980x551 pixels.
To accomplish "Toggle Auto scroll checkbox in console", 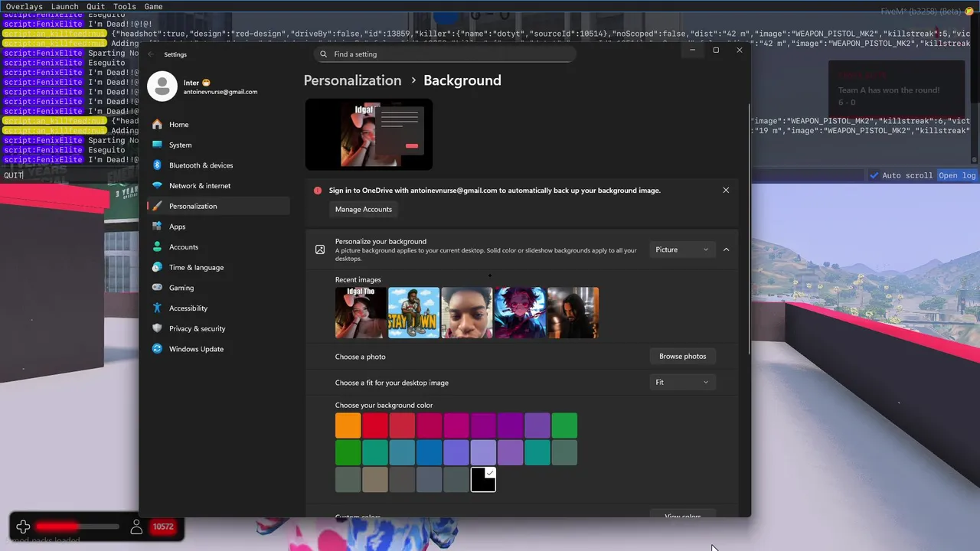I will 874,175.
